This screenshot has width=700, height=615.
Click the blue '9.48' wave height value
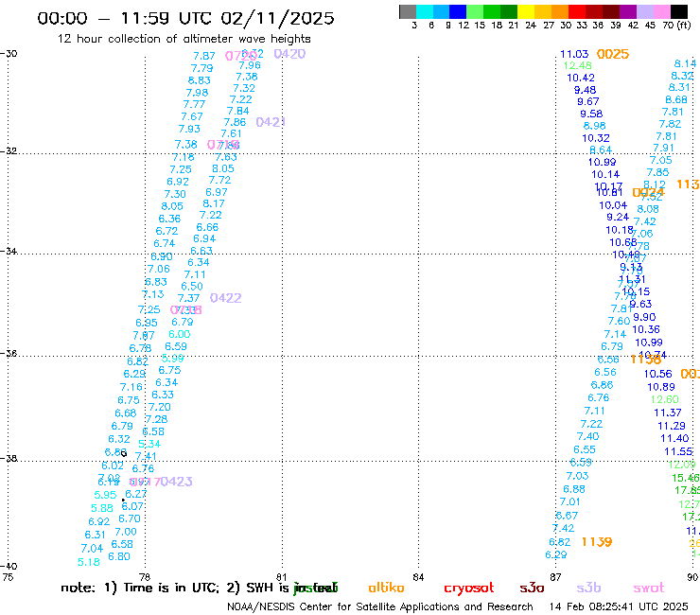pyautogui.click(x=585, y=90)
